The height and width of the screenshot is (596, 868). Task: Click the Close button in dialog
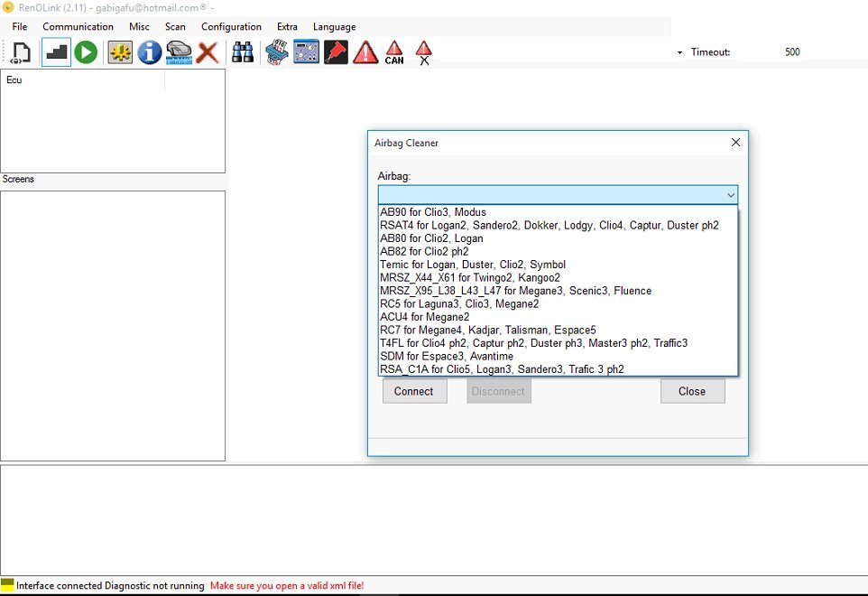click(x=693, y=391)
